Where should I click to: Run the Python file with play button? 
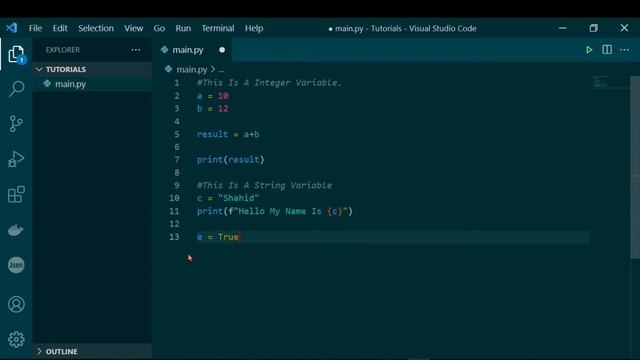point(589,50)
